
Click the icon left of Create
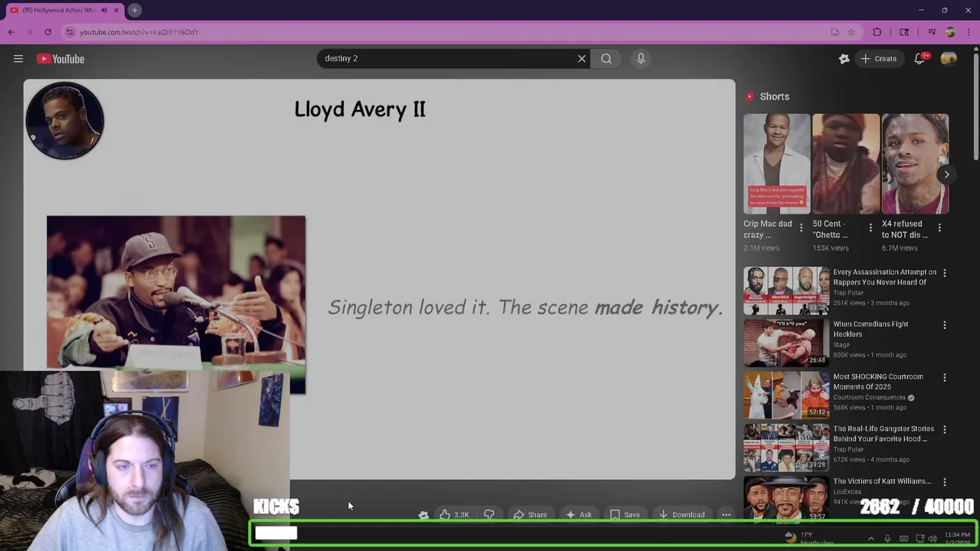(844, 59)
